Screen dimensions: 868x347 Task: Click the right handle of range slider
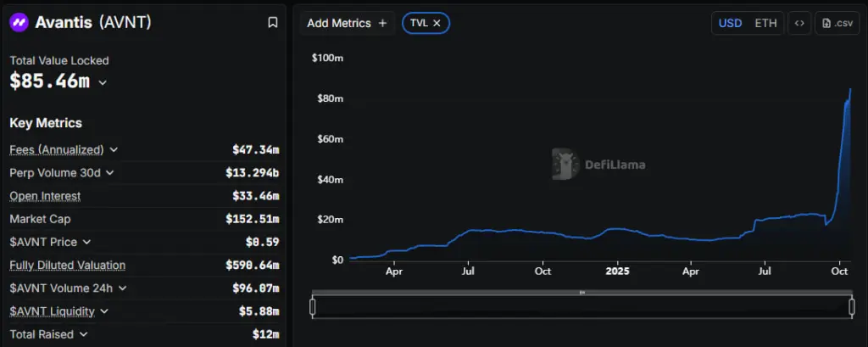click(852, 306)
